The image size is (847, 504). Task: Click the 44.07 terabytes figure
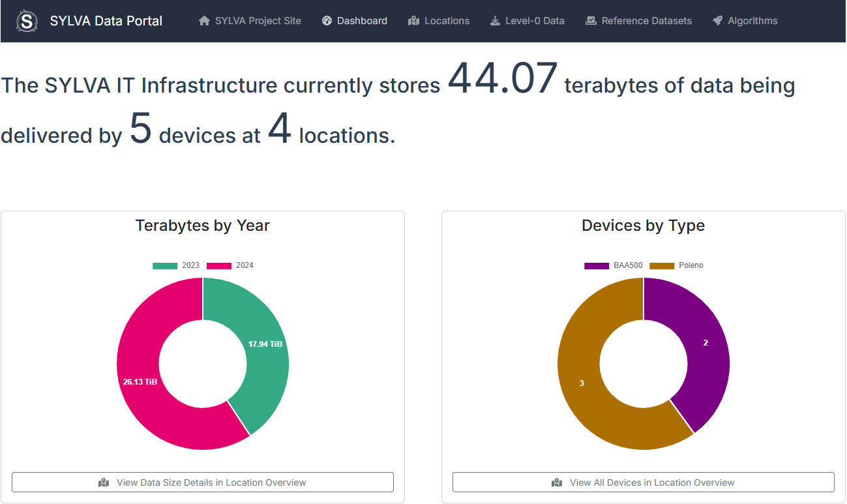pos(503,78)
